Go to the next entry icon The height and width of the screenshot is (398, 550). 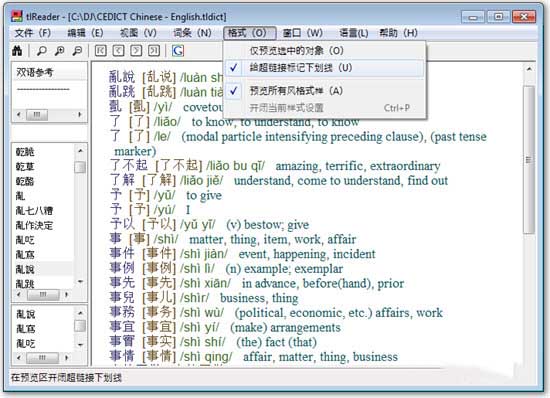pyautogui.click(x=136, y=51)
